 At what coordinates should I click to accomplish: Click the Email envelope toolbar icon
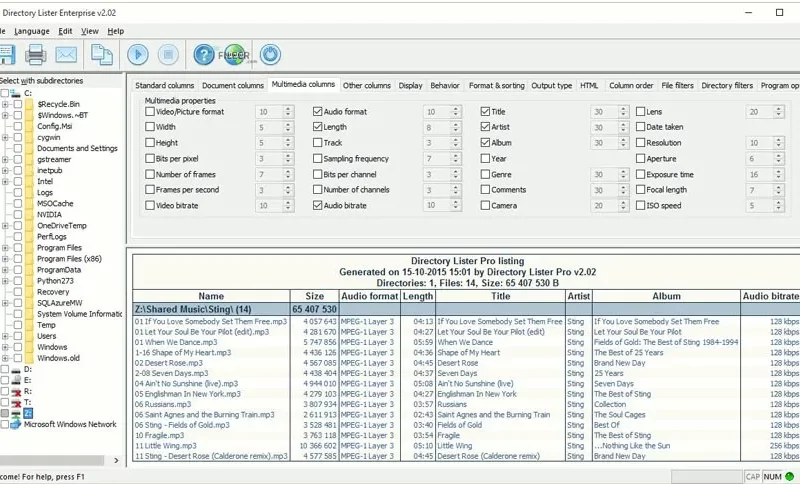coord(66,55)
